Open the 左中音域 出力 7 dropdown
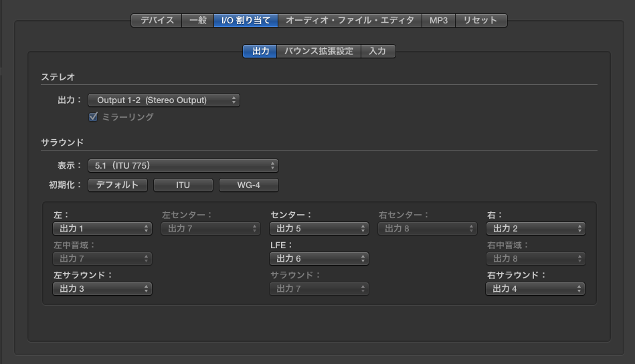Image resolution: width=635 pixels, height=364 pixels. (102, 258)
